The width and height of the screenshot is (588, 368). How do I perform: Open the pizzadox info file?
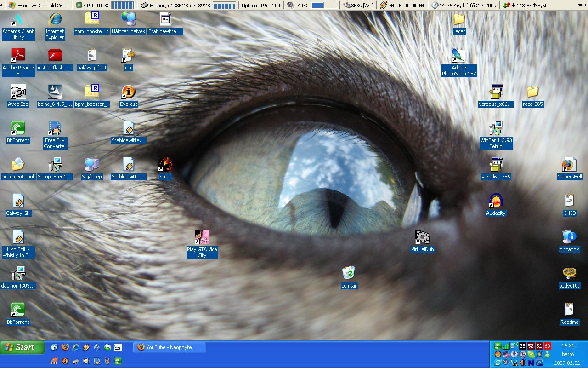click(569, 242)
